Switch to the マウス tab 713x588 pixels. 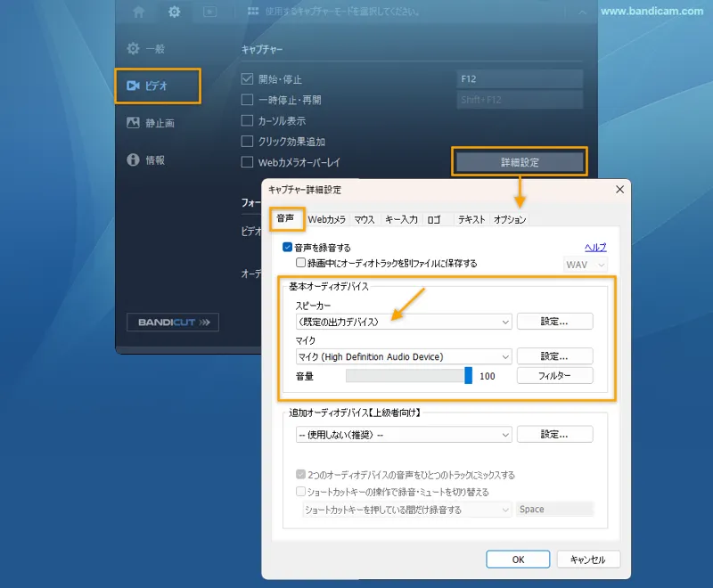pos(365,219)
